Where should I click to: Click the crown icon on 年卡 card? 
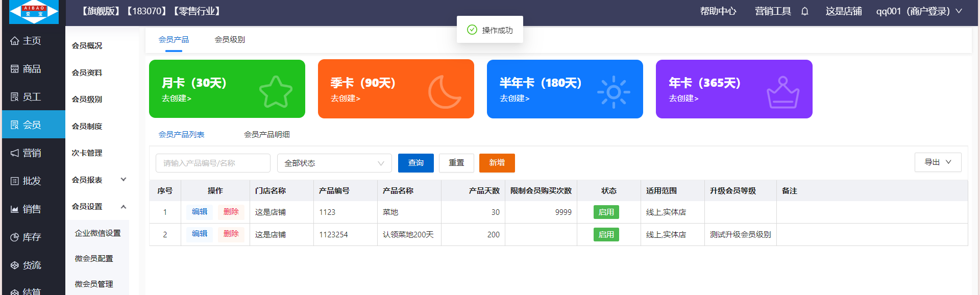point(782,92)
